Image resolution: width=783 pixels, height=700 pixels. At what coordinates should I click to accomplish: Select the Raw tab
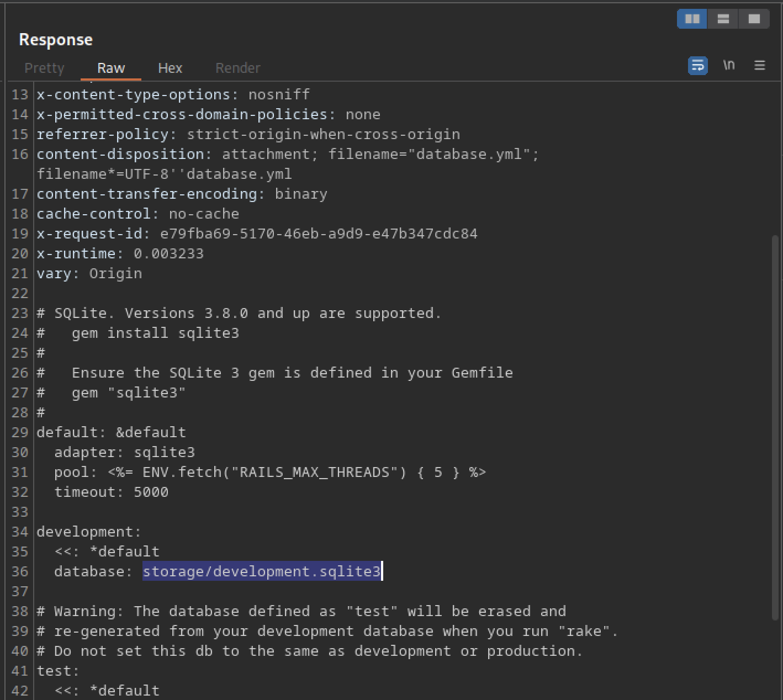coord(111,68)
